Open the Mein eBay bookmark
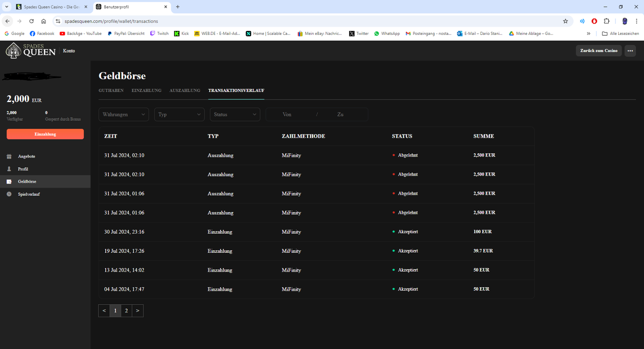644x349 pixels. [320, 33]
